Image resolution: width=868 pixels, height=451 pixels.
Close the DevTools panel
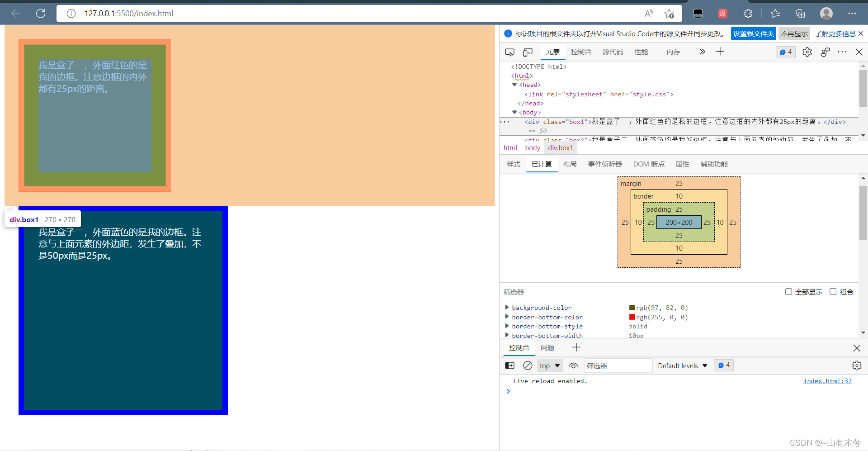point(859,52)
